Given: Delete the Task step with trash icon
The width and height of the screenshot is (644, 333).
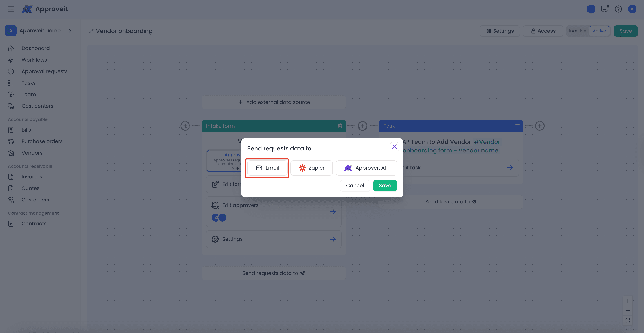Looking at the screenshot, I should (517, 126).
